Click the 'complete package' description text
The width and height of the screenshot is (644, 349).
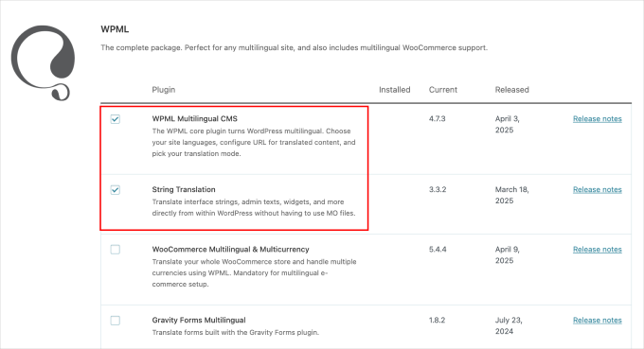(x=295, y=47)
